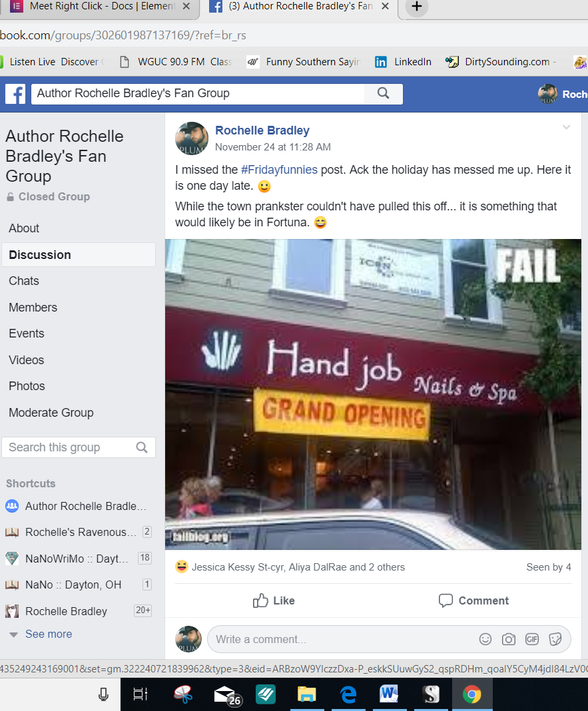Attach a photo using camera icon

[x=509, y=639]
